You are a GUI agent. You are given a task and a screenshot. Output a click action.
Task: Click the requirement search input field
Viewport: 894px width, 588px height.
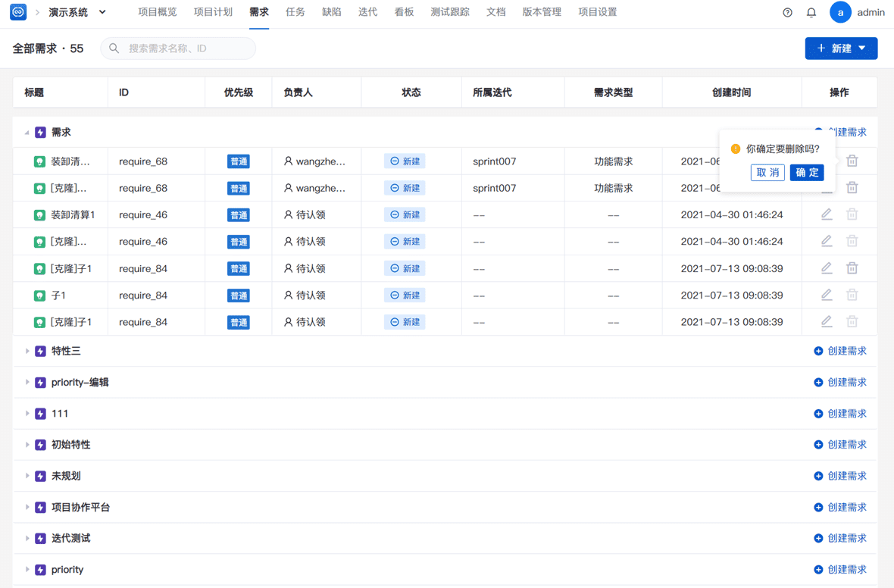pos(178,48)
